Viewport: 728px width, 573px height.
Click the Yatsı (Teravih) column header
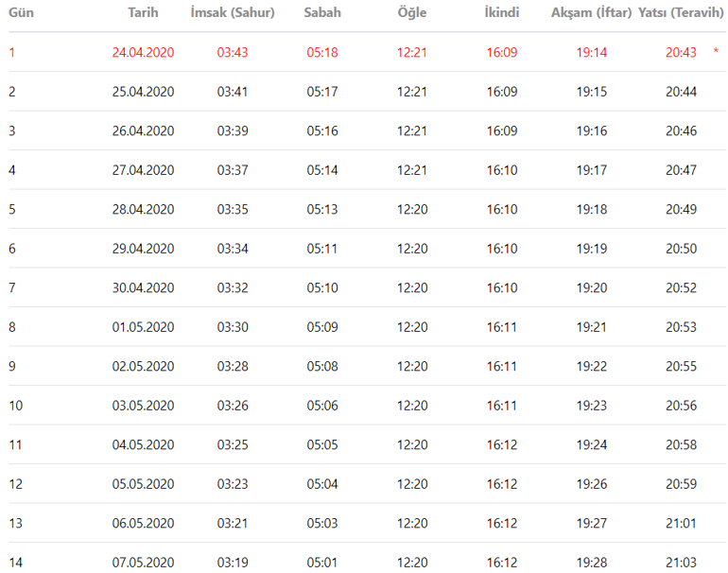pyautogui.click(x=681, y=13)
